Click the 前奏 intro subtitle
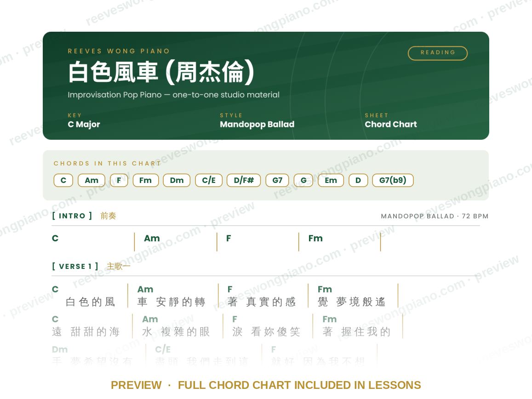 click(108, 216)
